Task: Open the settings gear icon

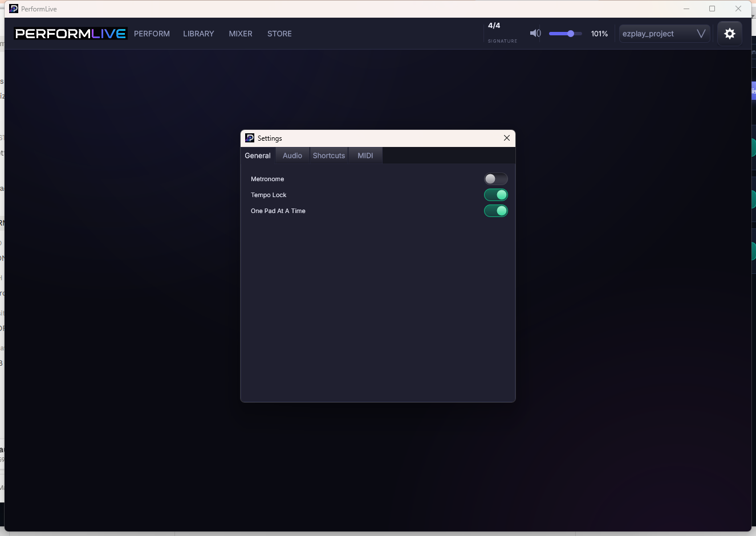Action: tap(730, 34)
